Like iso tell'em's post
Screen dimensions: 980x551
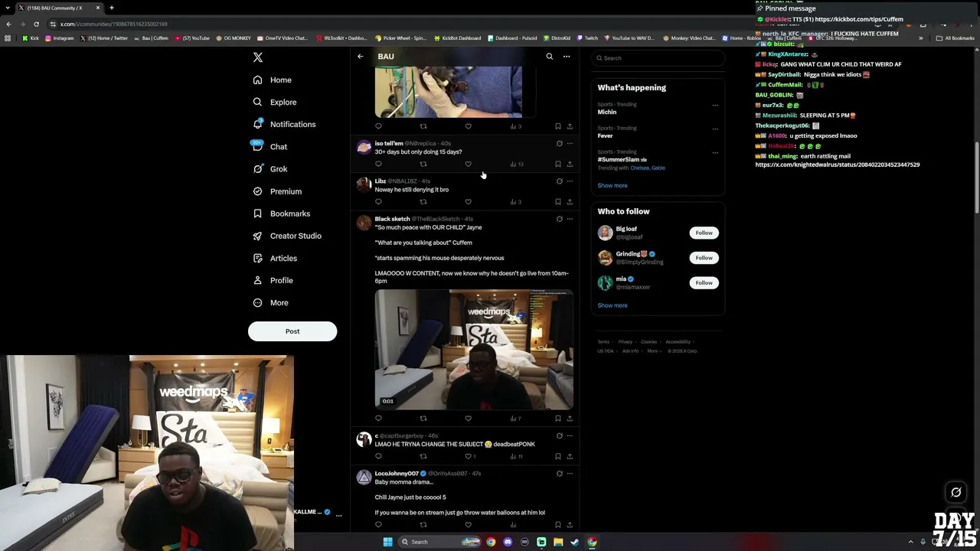pyautogui.click(x=469, y=164)
